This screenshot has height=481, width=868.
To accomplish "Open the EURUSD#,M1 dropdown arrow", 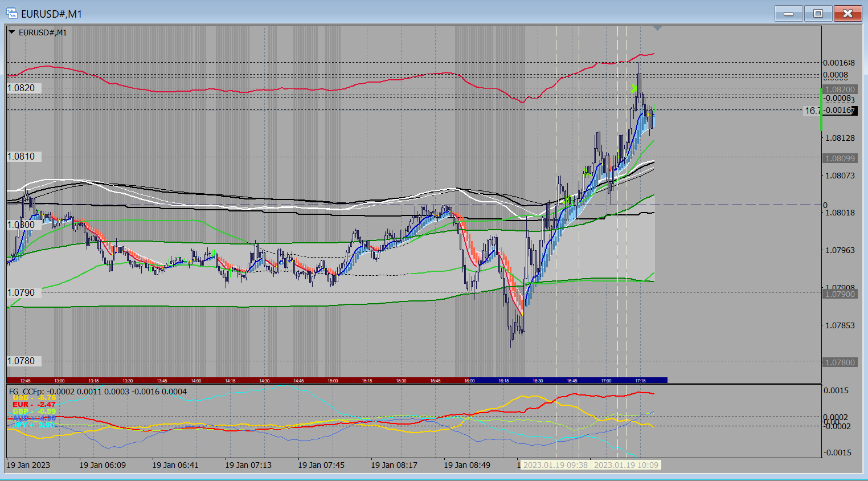I will [12, 32].
